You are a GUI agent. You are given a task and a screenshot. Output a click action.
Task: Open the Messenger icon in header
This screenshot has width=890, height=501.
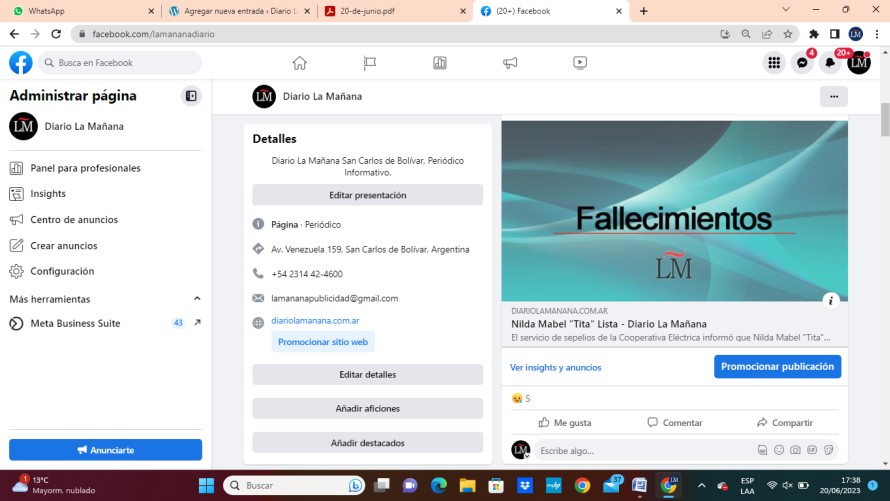click(x=802, y=63)
